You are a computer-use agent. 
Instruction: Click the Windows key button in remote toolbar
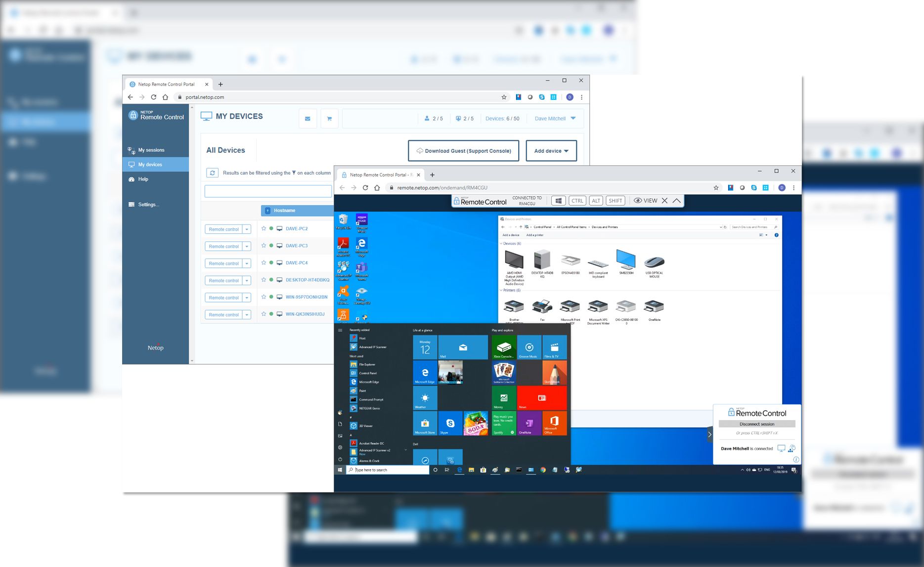pos(558,201)
